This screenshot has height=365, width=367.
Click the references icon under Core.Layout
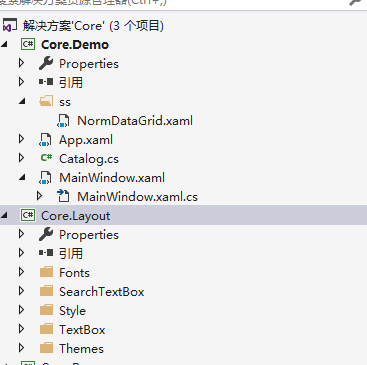pyautogui.click(x=46, y=253)
